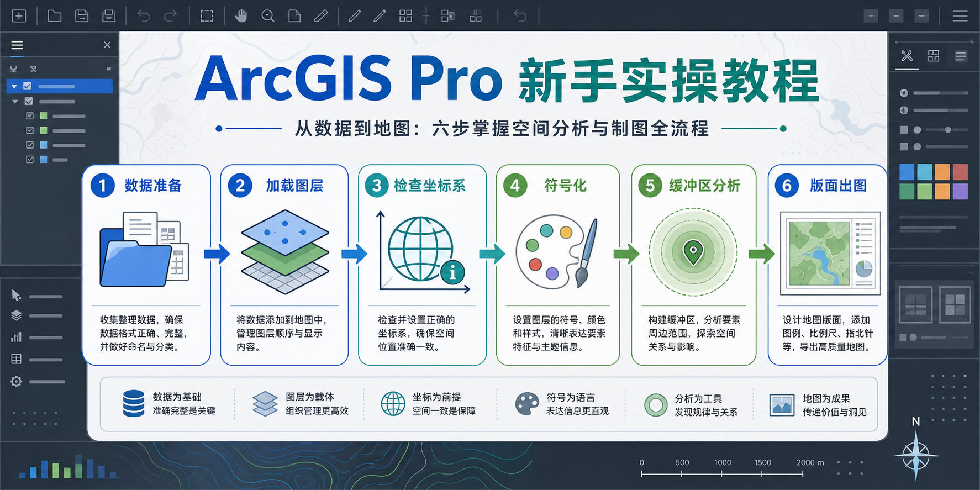
Task: Activate the hand pan tool
Action: (241, 16)
